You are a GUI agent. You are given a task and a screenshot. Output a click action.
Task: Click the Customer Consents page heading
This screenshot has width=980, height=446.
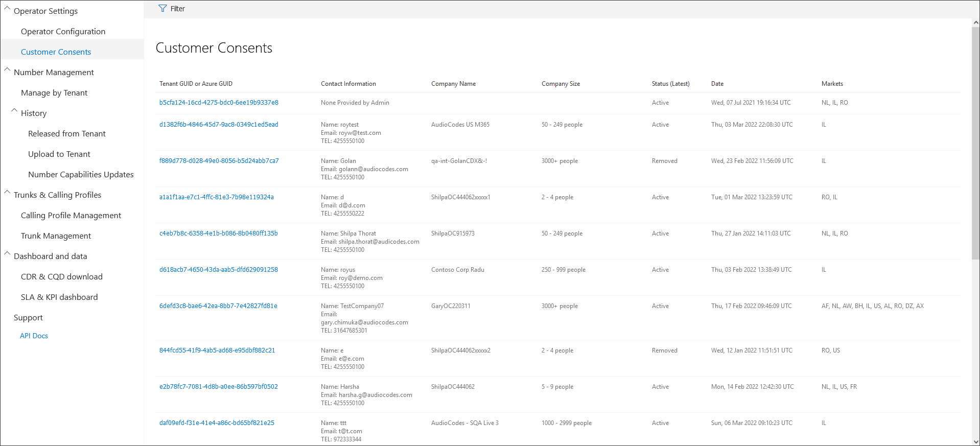point(214,48)
